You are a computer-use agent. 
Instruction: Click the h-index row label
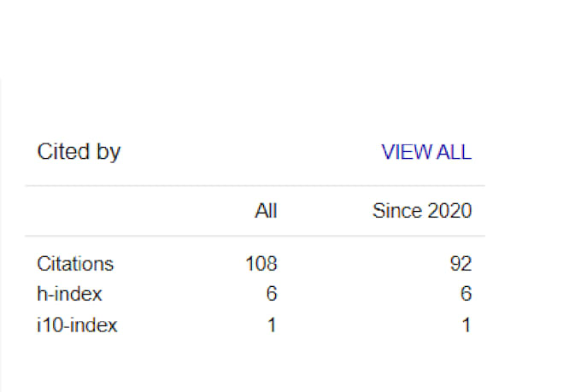pos(69,294)
